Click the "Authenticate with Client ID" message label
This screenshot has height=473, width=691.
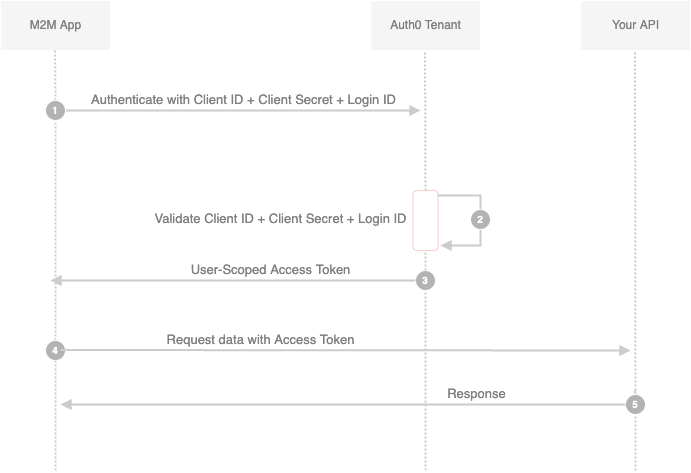tap(243, 100)
